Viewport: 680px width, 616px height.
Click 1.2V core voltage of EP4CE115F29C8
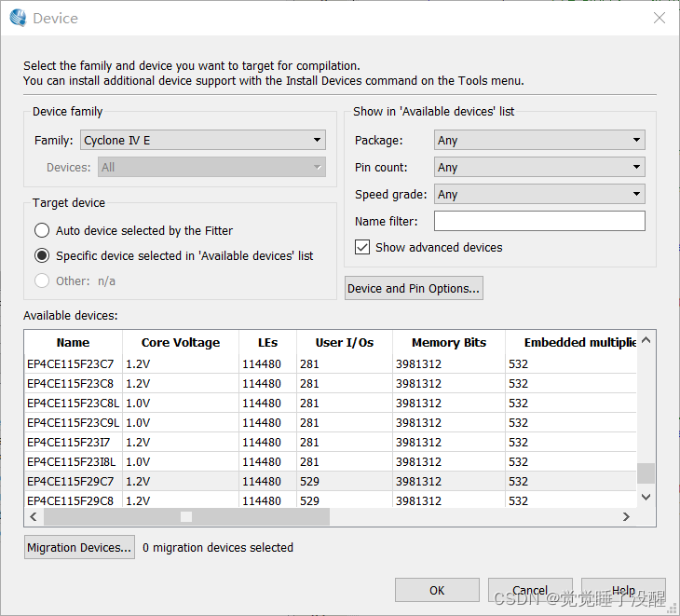138,500
